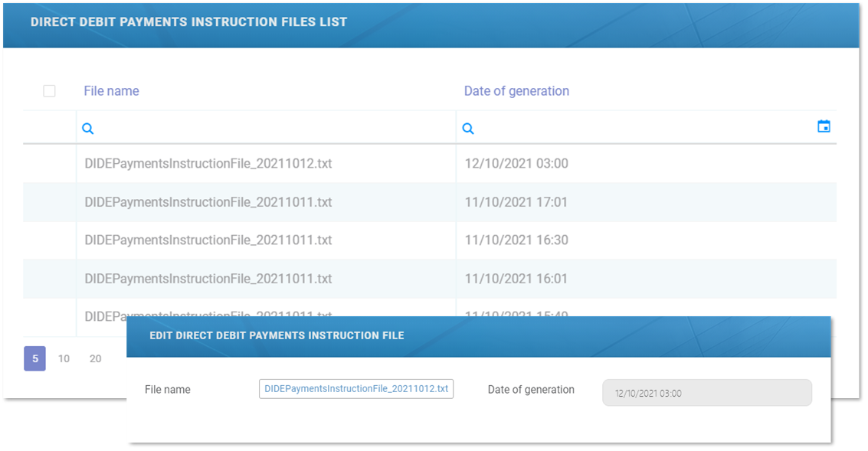Sort by the File name column header
Image resolution: width=868 pixels, height=451 pixels.
point(111,91)
